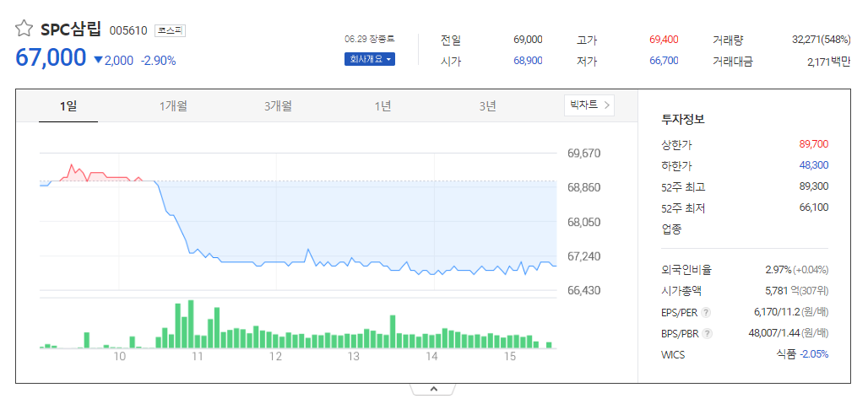Viewport: 868px width, 404px height.
Task: Open the 회사개요 dropdown
Action: (369, 59)
